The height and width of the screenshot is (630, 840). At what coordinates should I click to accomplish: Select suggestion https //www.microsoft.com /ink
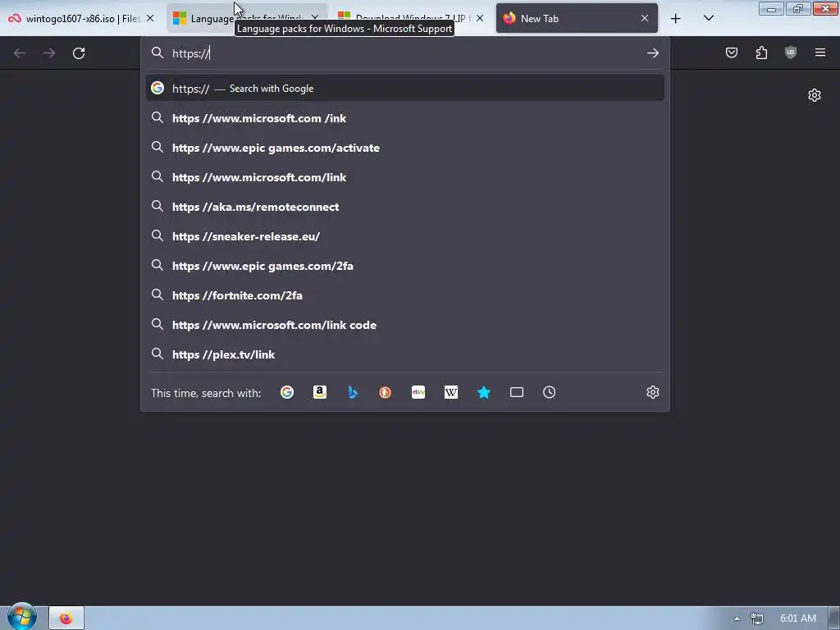405,118
